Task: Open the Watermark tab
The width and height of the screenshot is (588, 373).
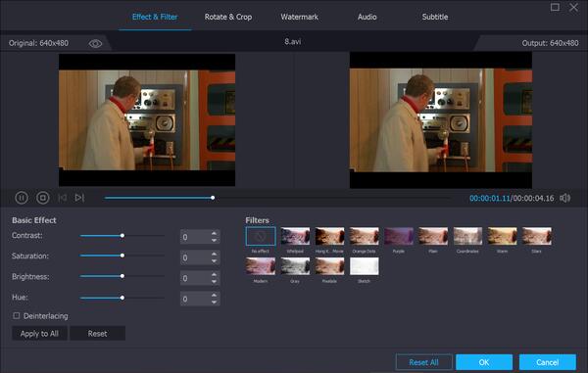Action: [x=299, y=17]
